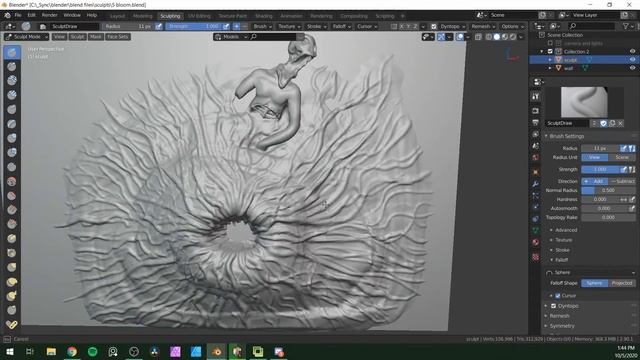Image resolution: width=640 pixels, height=360 pixels.
Task: Open the Tool tab in properties editor
Action: click(x=536, y=97)
